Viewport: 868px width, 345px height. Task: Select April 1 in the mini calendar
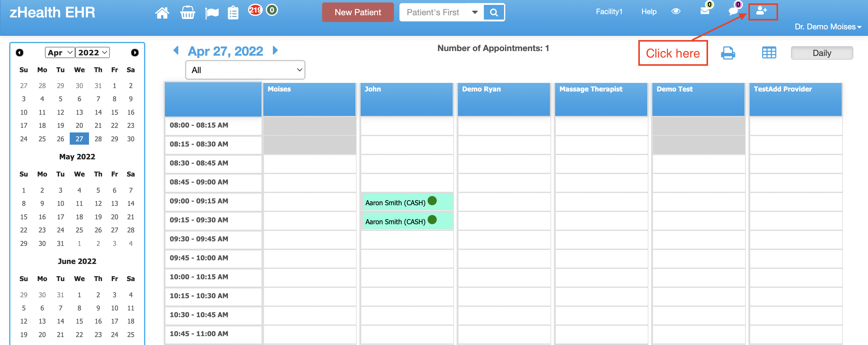click(x=115, y=86)
